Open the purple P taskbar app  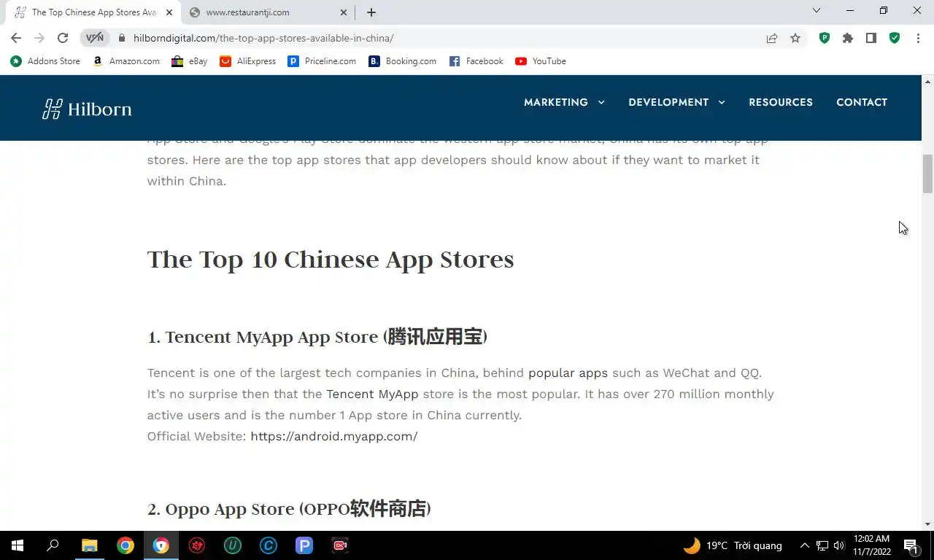click(304, 545)
